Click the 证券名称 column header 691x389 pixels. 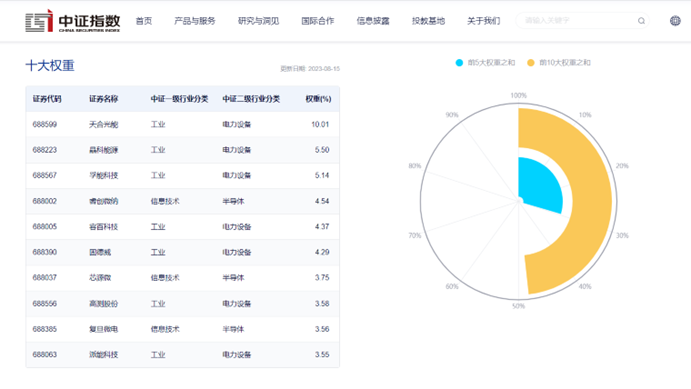tap(104, 99)
